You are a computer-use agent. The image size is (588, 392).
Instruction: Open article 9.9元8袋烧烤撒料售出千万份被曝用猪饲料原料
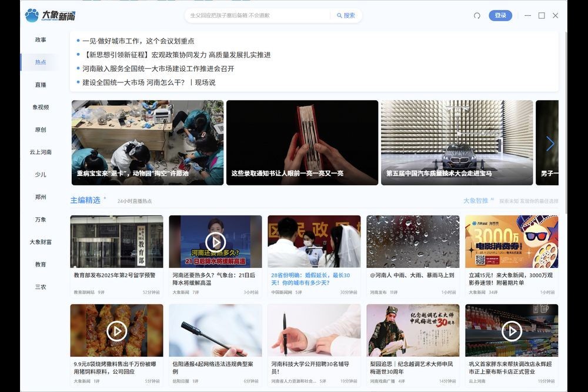[x=115, y=368]
